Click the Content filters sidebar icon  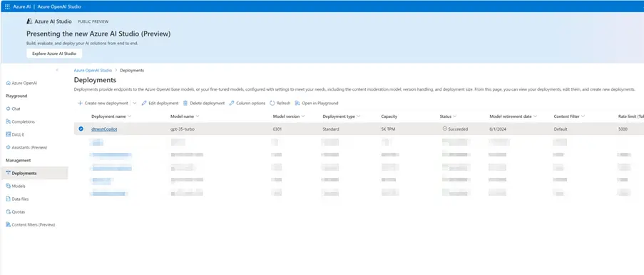pyautogui.click(x=9, y=224)
